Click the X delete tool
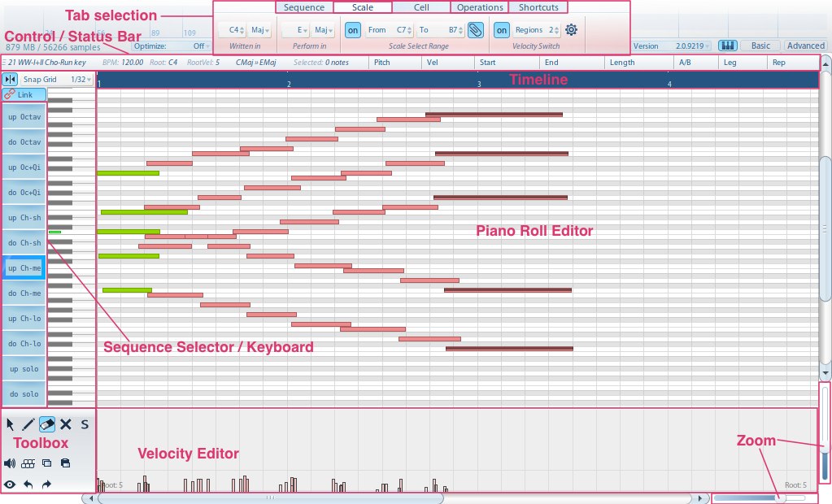This screenshot has height=504, width=832. [66, 424]
